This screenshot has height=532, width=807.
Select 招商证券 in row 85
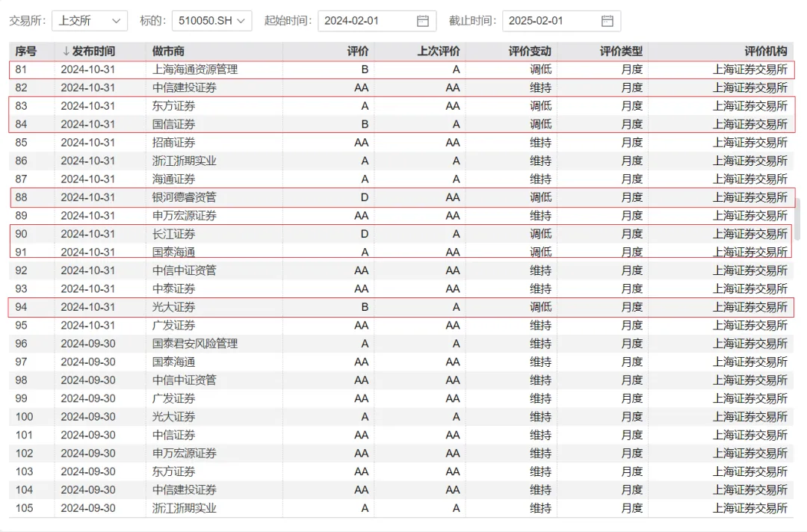(173, 143)
